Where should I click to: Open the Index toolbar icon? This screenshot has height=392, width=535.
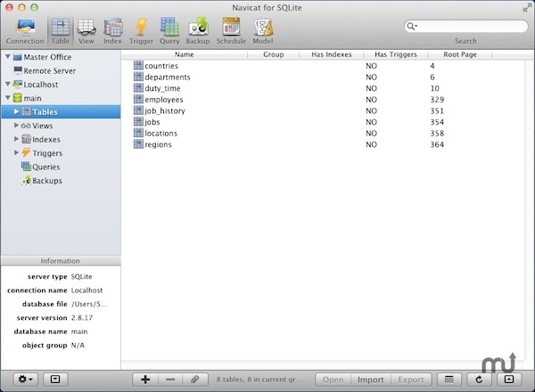(112, 31)
